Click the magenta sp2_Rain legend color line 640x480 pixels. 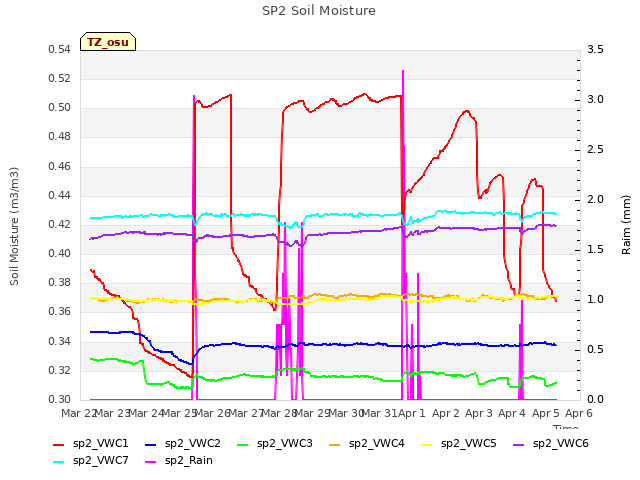pos(151,462)
